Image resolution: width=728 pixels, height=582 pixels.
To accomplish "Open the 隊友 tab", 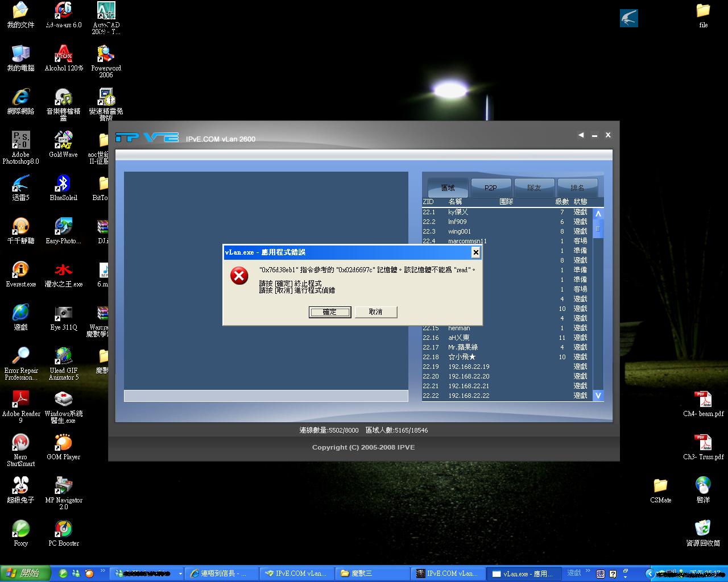I will coord(534,188).
